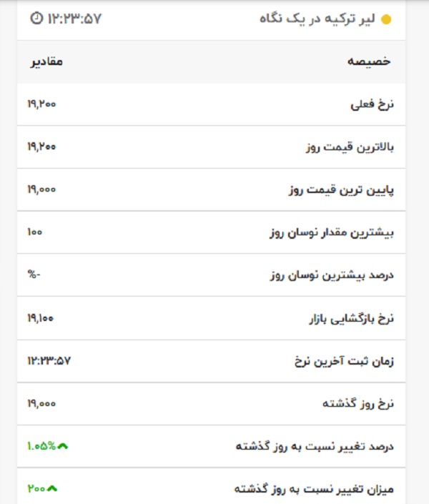This screenshot has height=504, width=429.
Task: Select the title لیر ترکیه در یک نگاه
Action: (317, 19)
